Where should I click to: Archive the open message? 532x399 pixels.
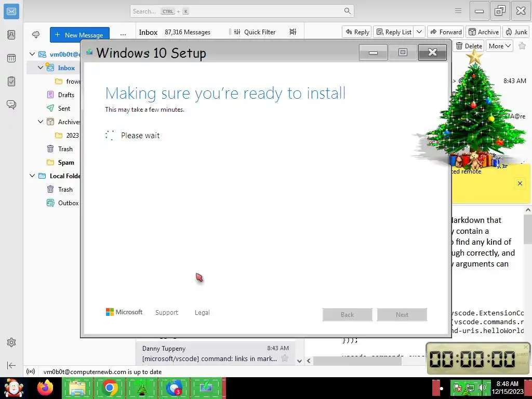484,32
